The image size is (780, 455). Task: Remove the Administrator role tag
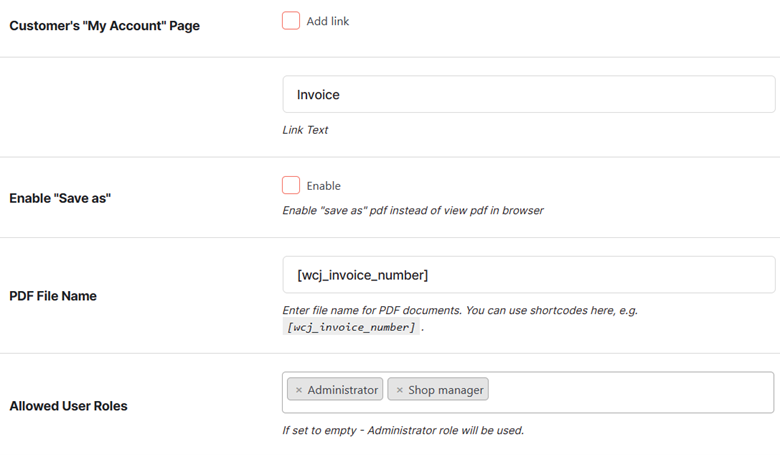pyautogui.click(x=298, y=390)
